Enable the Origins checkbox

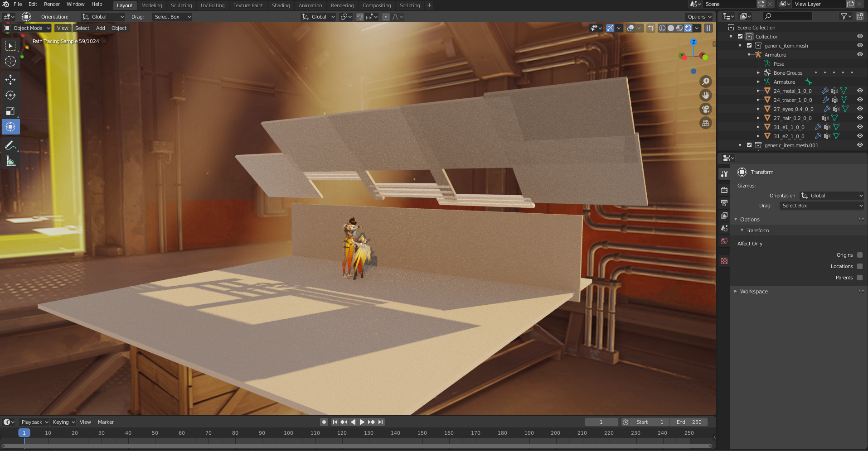point(860,255)
